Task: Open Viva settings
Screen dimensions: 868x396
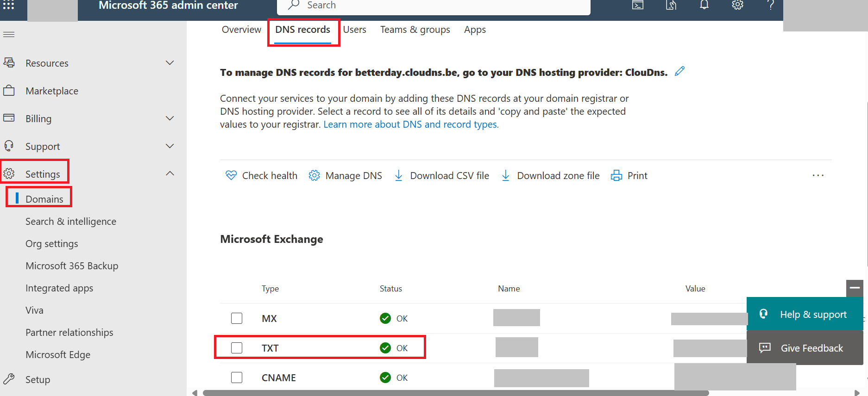Action: 34,310
